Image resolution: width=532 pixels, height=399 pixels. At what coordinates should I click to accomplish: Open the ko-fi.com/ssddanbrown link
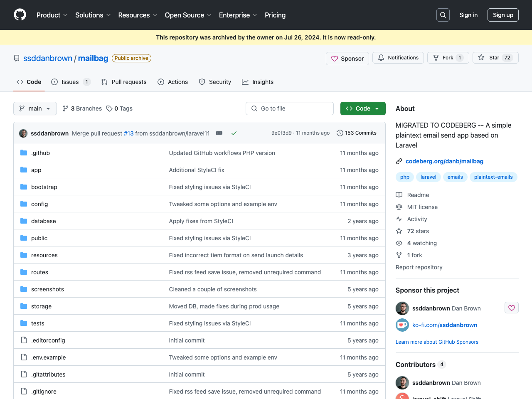coord(445,325)
